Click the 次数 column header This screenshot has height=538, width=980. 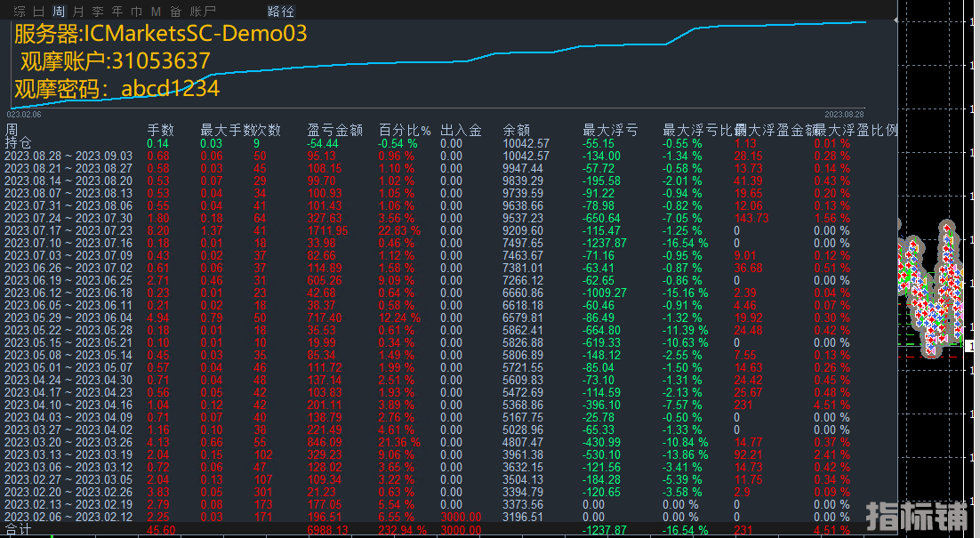pos(268,130)
